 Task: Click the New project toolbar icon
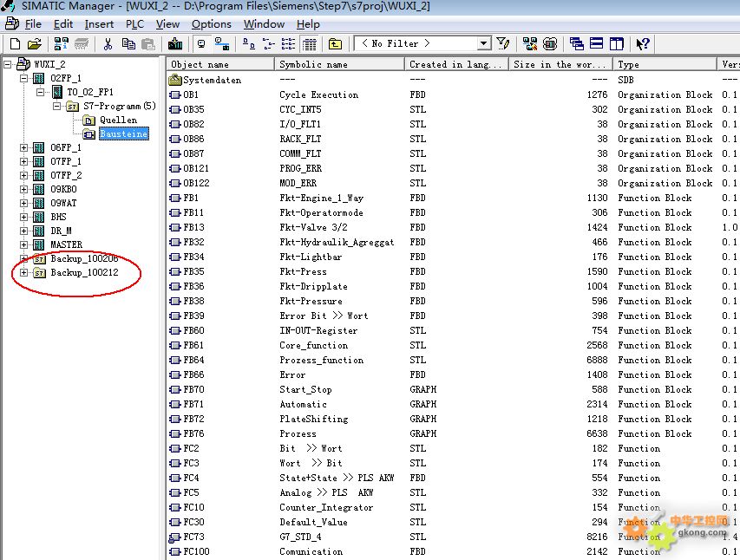pyautogui.click(x=15, y=44)
